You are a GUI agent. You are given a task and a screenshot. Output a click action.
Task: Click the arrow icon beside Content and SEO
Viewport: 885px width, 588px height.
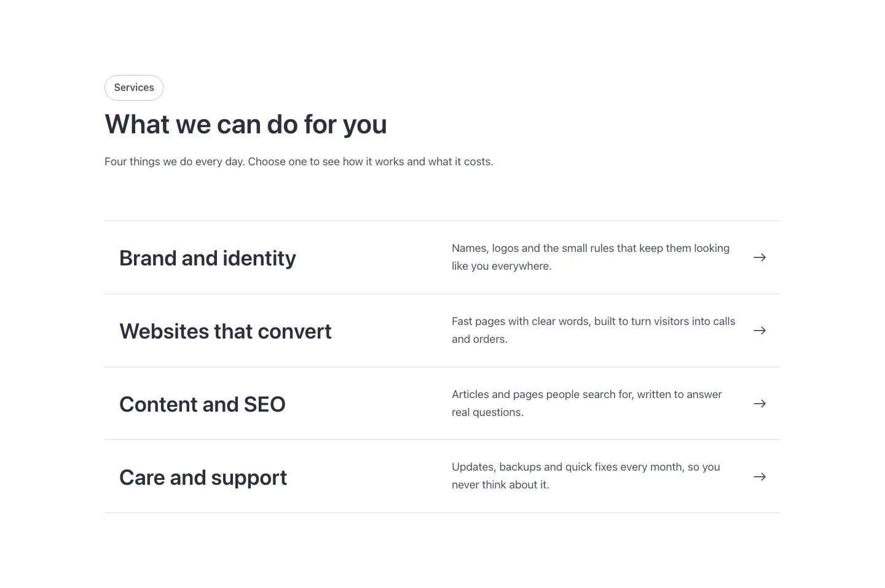(x=760, y=404)
